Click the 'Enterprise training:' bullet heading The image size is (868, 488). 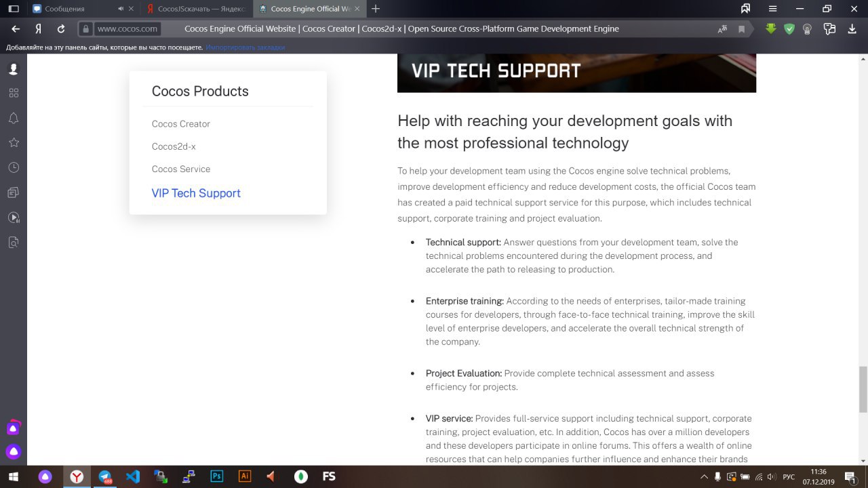(465, 301)
